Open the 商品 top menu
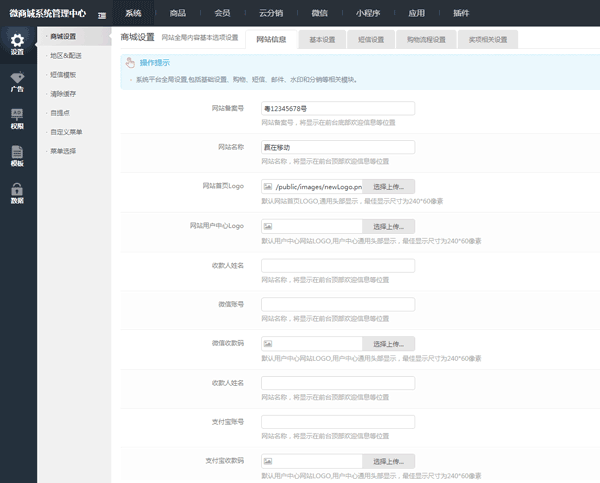Viewport: 600px width, 483px height. (177, 13)
